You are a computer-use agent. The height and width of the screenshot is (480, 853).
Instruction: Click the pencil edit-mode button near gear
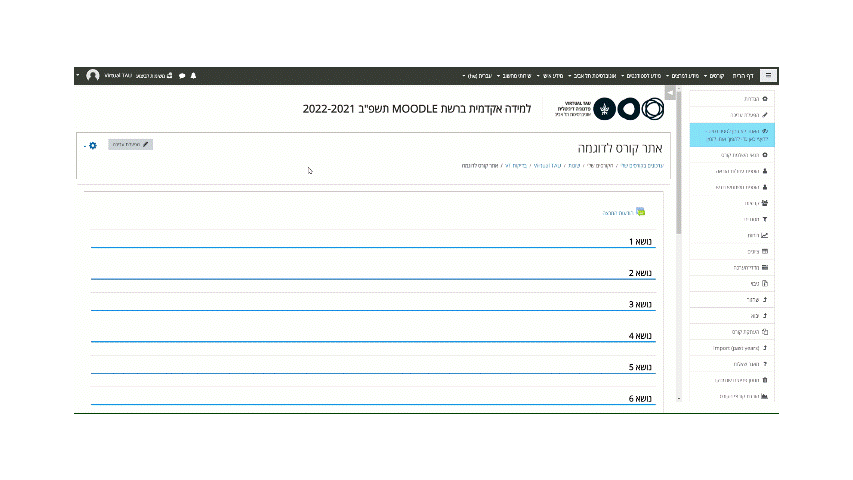point(131,144)
